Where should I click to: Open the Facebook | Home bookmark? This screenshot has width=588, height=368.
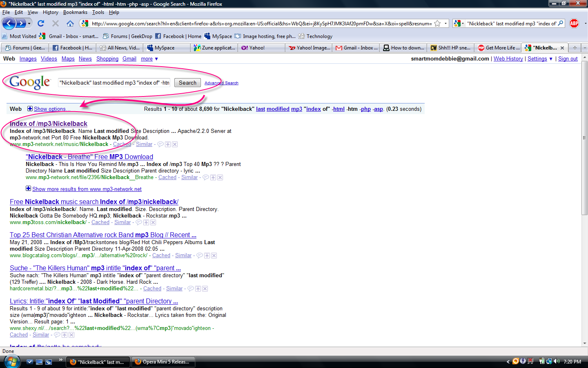178,36
